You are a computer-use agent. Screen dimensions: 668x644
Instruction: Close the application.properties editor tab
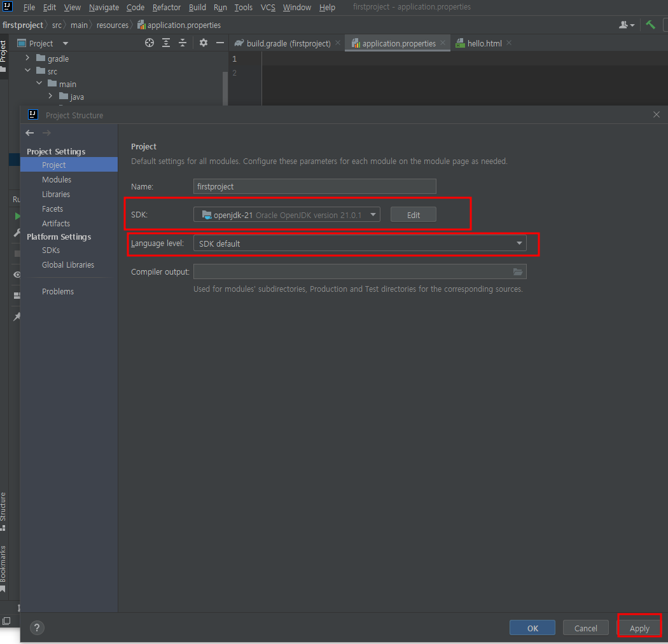(443, 43)
